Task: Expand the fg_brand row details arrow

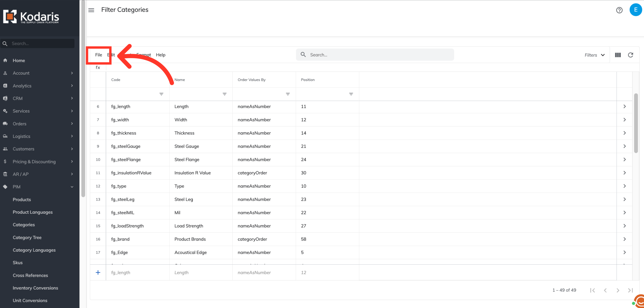Action: point(625,239)
